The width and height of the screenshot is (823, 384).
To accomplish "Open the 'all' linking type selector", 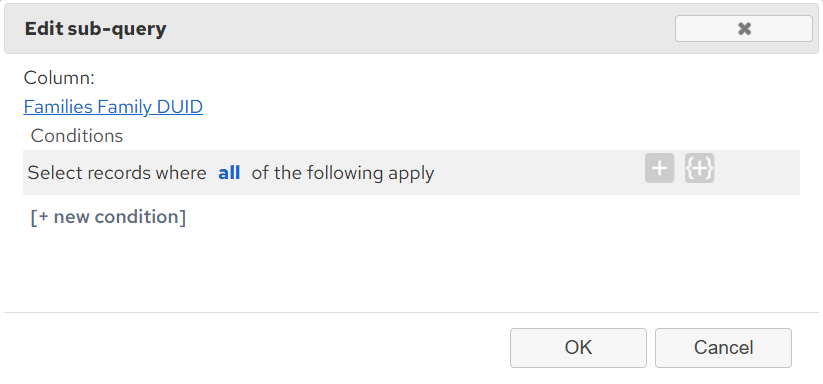I will click(x=229, y=173).
